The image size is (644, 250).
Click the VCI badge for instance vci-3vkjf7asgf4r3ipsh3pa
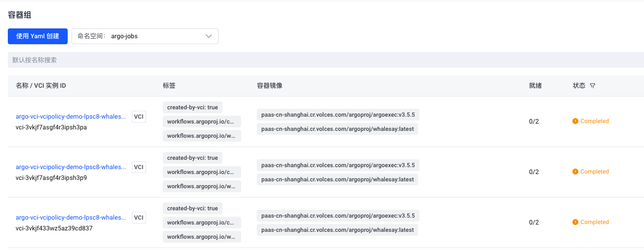tap(139, 117)
